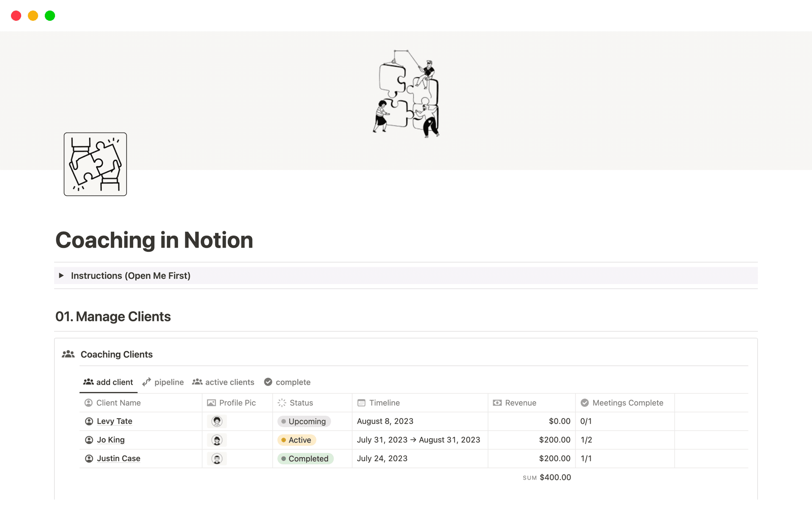
Task: Click Jo King's profile picture thumbnail
Action: click(x=217, y=440)
